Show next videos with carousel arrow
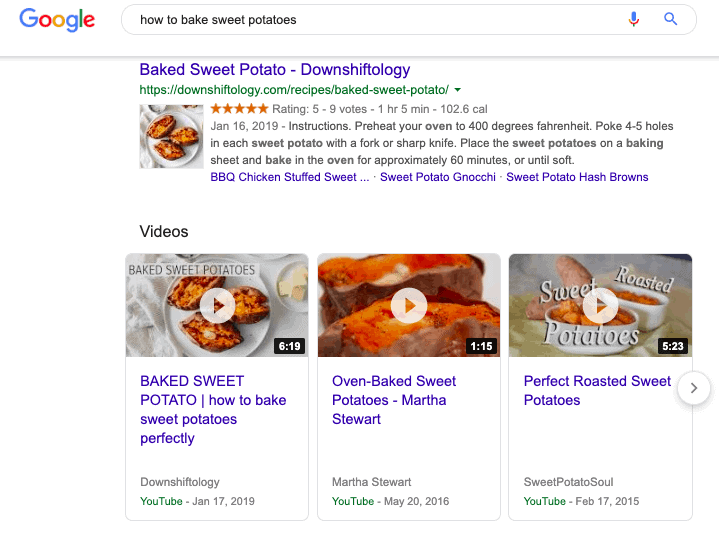Image resolution: width=719 pixels, height=541 pixels. pyautogui.click(x=694, y=388)
